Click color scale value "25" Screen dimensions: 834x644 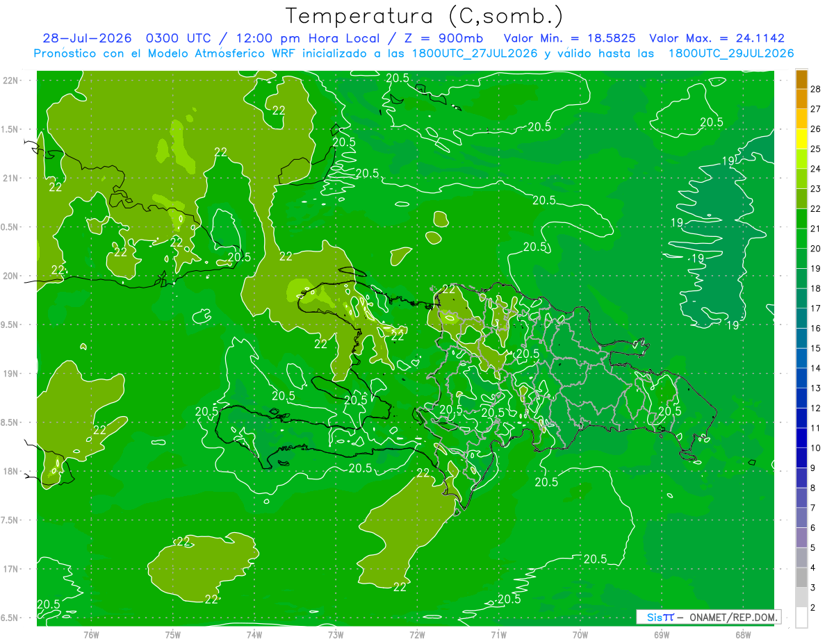(x=816, y=149)
